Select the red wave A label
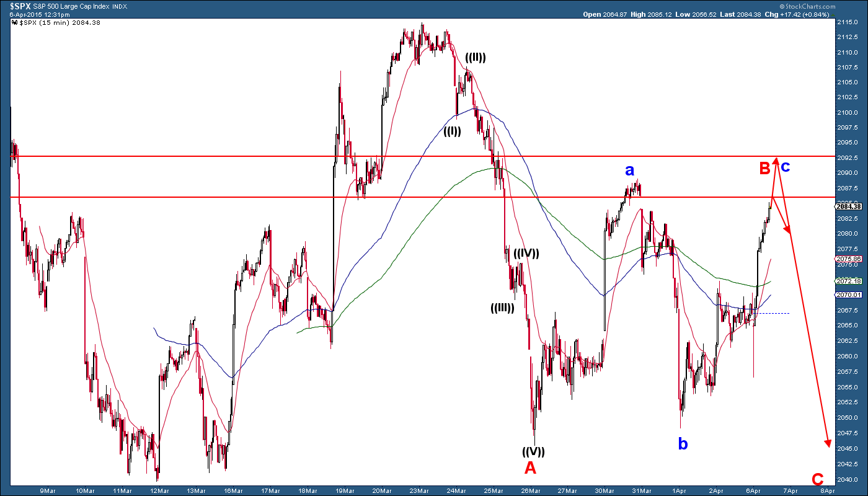 (x=530, y=467)
